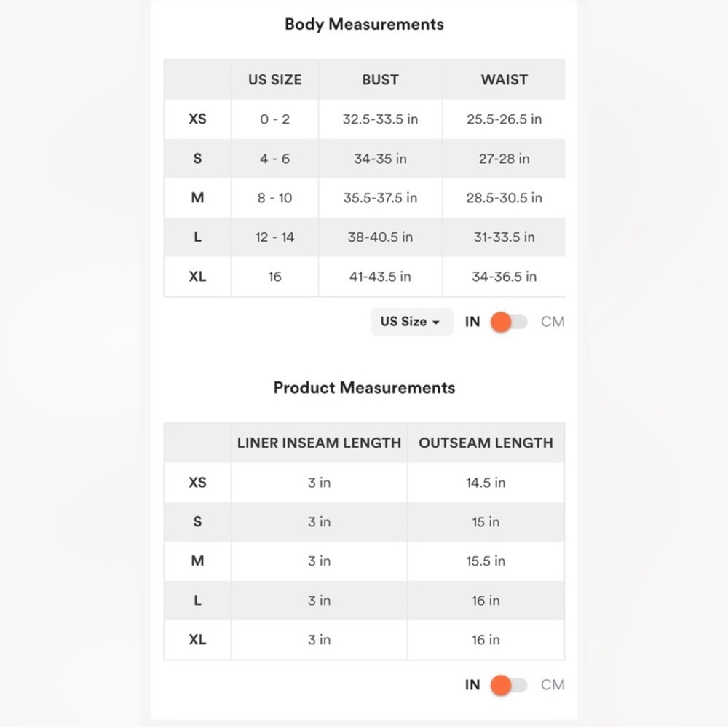Select XS row in Body Measurements table
Viewport: 728px width, 728px height.
(x=365, y=119)
